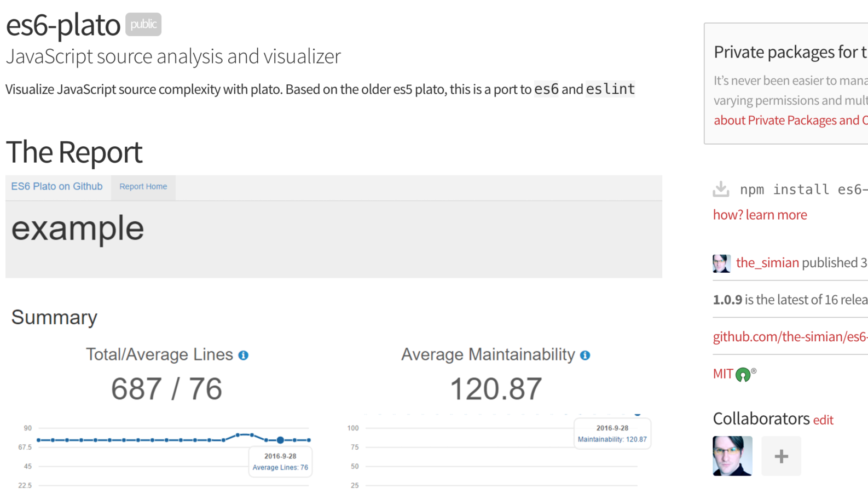This screenshot has height=493, width=868.
Task: Click the about Private Packages link
Action: click(x=791, y=121)
